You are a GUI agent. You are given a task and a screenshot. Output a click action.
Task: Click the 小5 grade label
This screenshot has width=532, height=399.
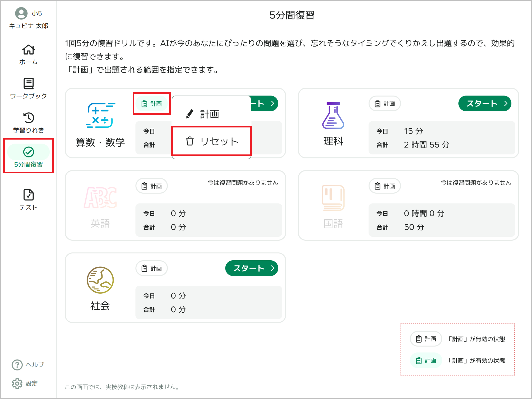pos(37,13)
